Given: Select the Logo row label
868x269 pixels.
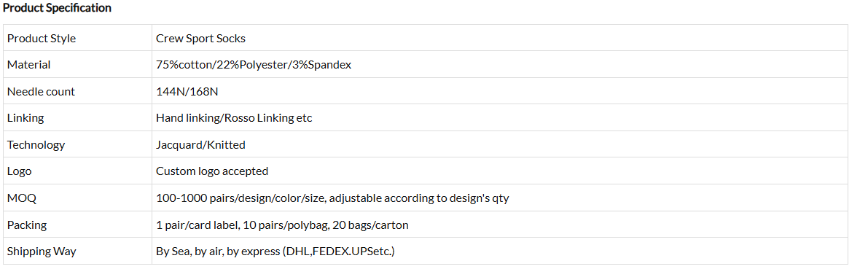Looking at the screenshot, I should coord(20,171).
